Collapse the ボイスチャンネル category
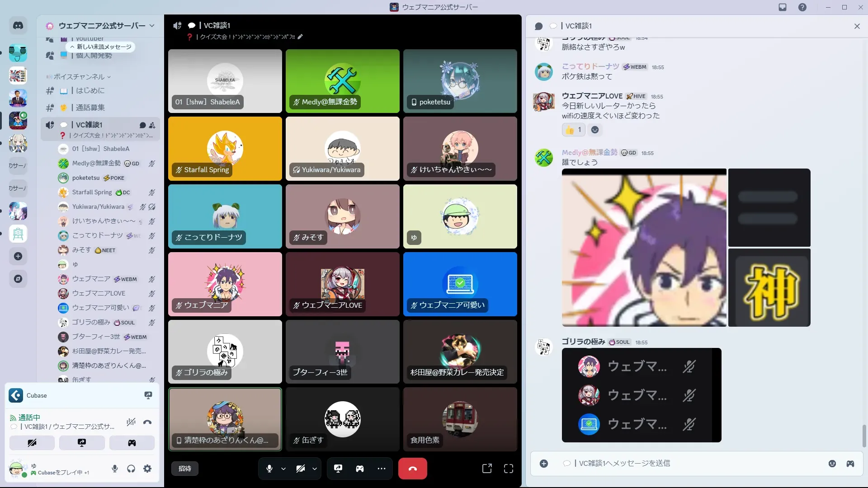This screenshot has height=488, width=868. (x=79, y=77)
